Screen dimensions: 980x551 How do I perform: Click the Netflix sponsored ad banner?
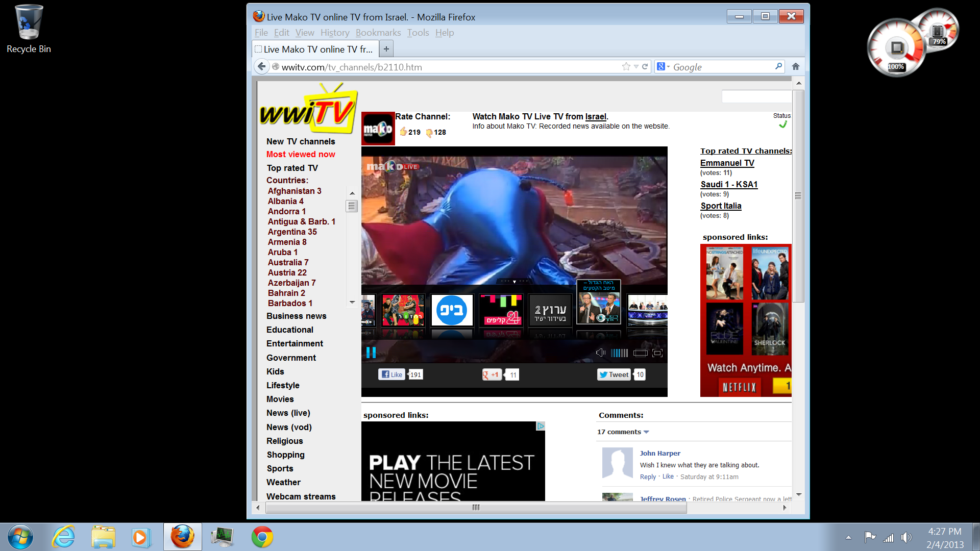click(746, 320)
